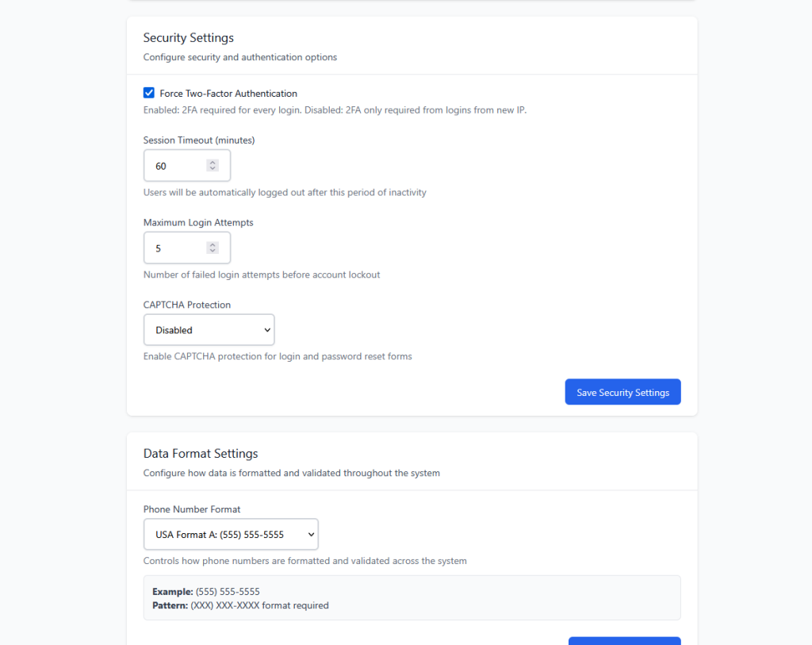Click the Session Timeout stepper up arrow

212,162
